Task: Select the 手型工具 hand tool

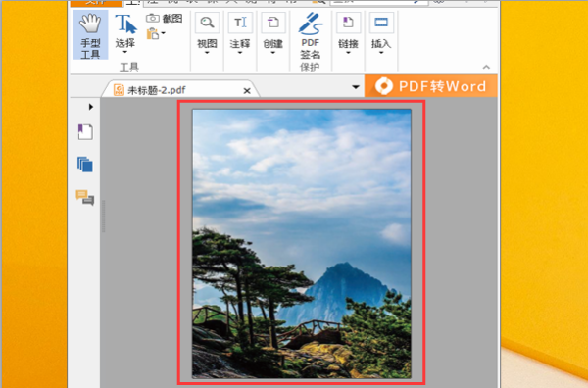Action: coord(90,35)
